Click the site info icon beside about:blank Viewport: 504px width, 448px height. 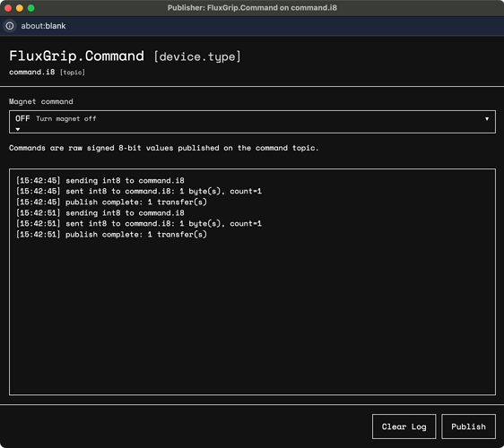(x=10, y=26)
